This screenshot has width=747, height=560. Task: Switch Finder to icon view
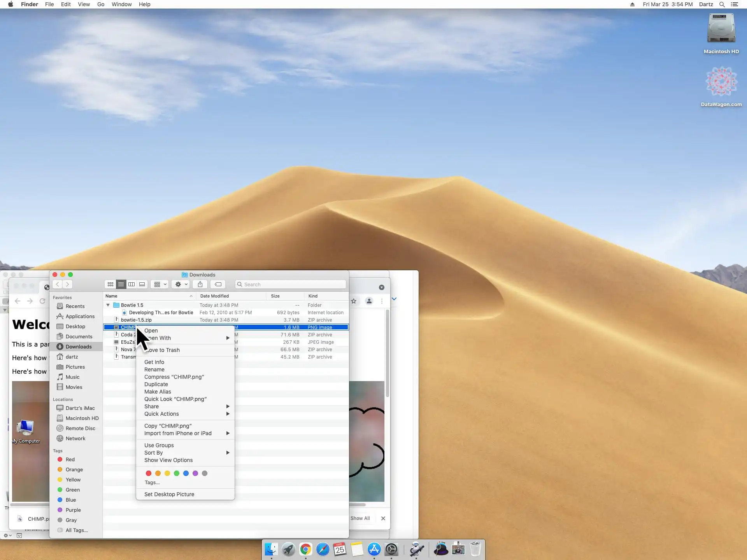tap(110, 284)
